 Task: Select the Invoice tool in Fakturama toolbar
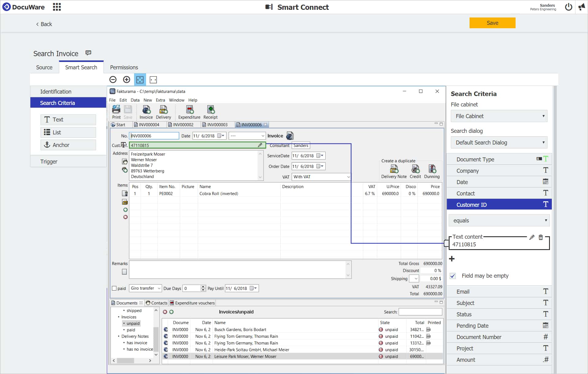point(146,111)
